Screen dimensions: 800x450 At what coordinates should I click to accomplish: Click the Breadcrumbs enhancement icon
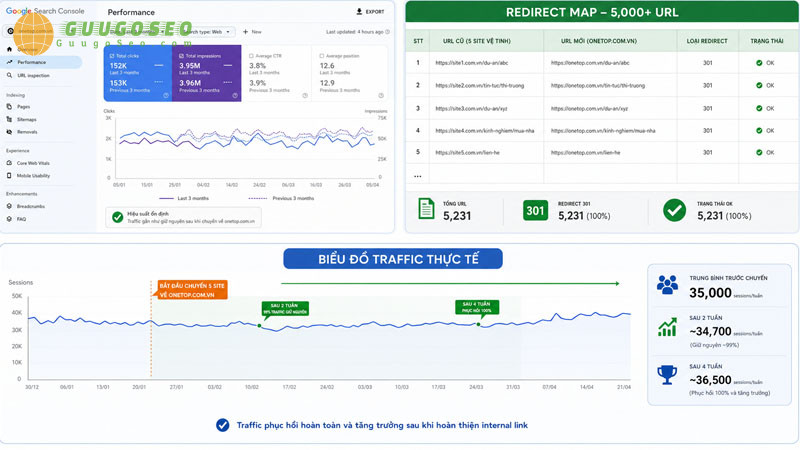tap(9, 206)
